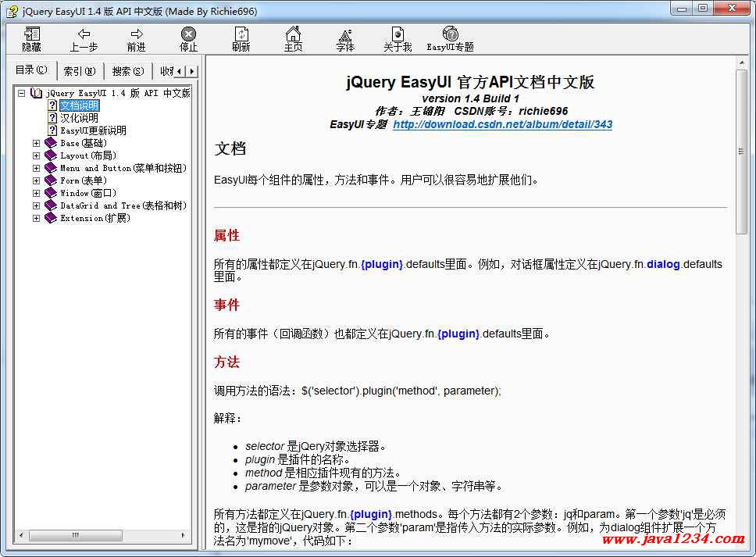Select the Extension(扩展) tree label
This screenshot has height=557, width=756.
[x=95, y=218]
